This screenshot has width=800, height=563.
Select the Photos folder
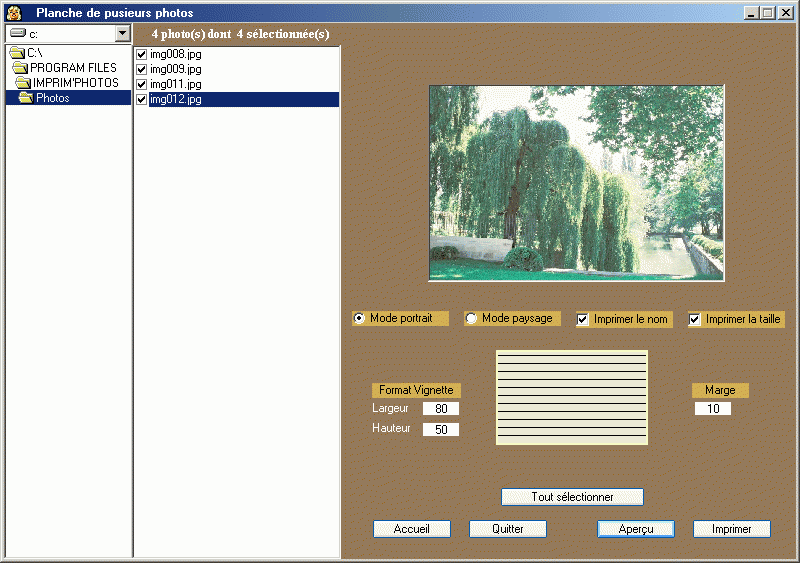(68, 97)
